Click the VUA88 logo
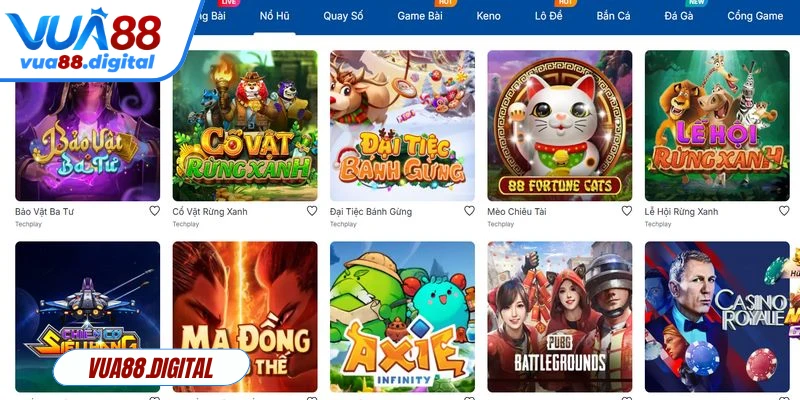The height and width of the screenshot is (400, 800). pos(83,40)
